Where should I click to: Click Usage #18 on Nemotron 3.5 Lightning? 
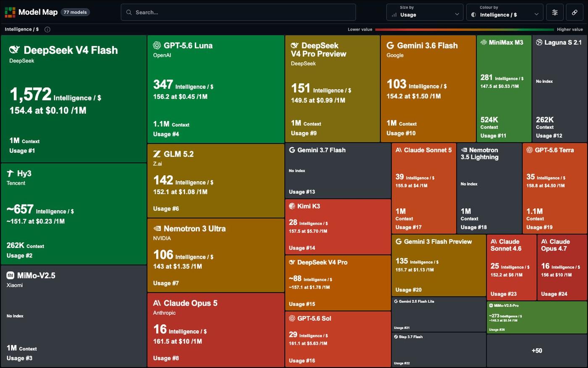[x=473, y=228]
